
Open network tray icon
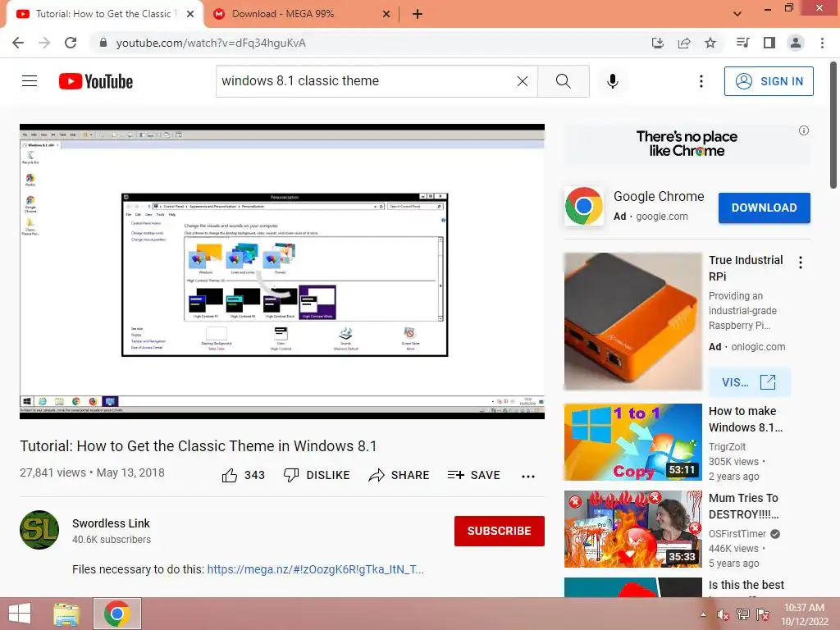pyautogui.click(x=743, y=614)
